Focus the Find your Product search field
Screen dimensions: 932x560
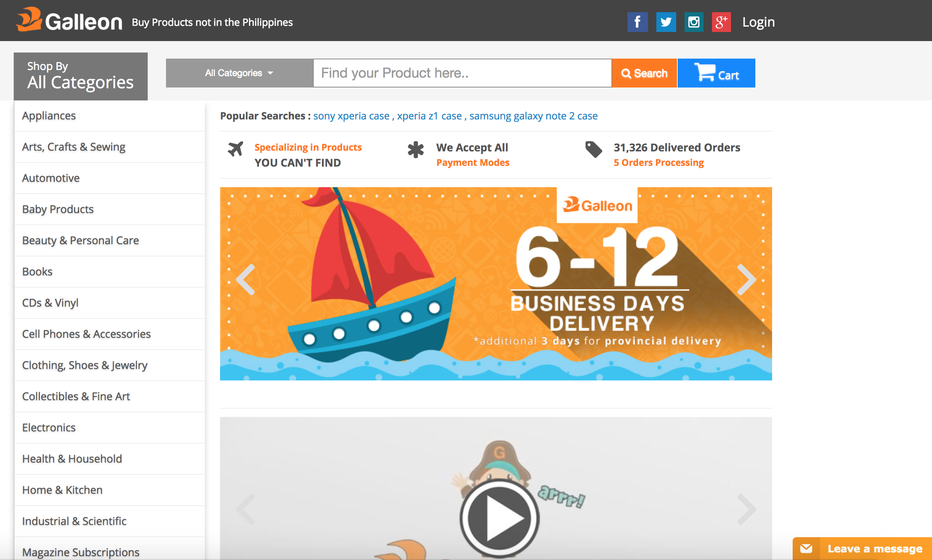click(x=462, y=73)
